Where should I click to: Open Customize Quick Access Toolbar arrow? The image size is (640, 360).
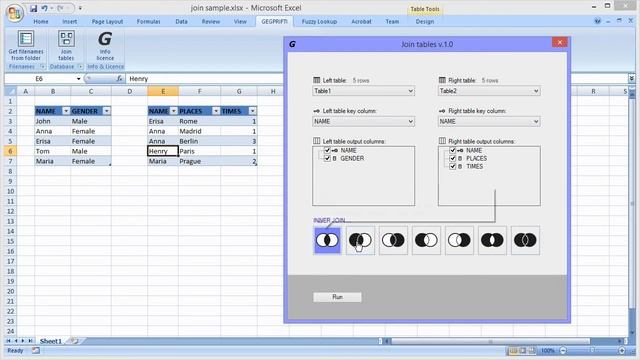(80, 8)
